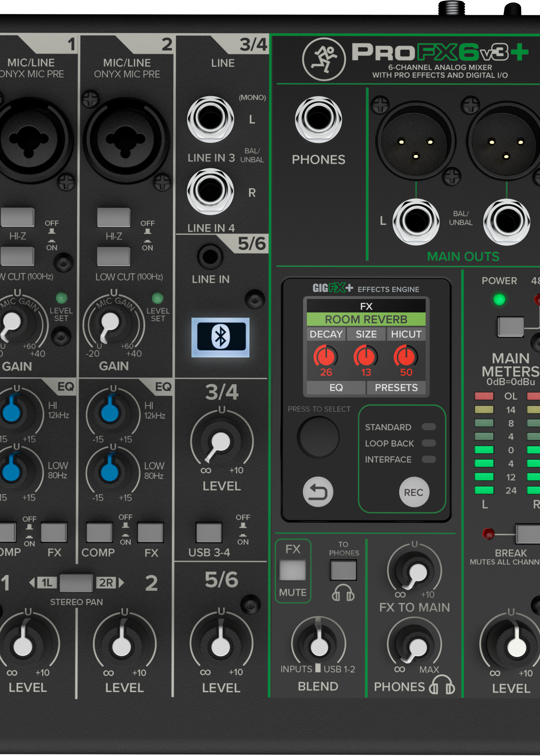Click the BLEND Inputs/USB 1-2 knob
Image resolution: width=540 pixels, height=756 pixels.
(x=319, y=644)
